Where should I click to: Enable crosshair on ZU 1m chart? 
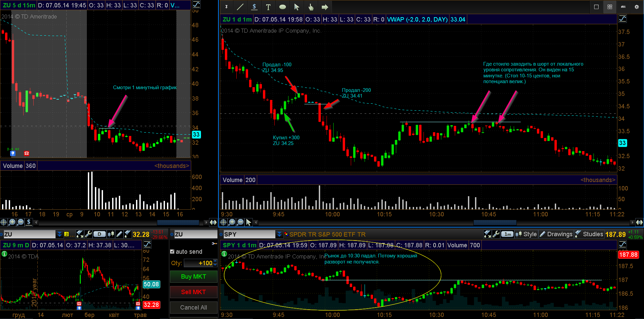[223, 222]
